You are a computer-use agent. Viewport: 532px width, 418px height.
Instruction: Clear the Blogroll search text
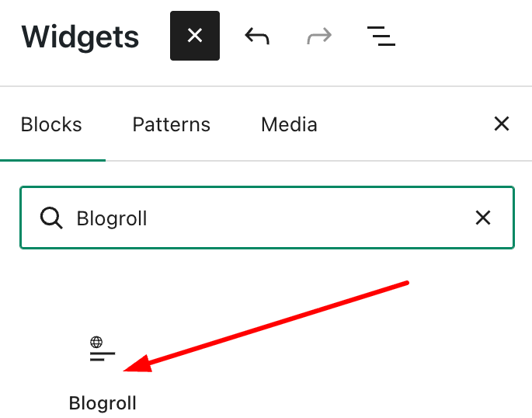coord(483,218)
